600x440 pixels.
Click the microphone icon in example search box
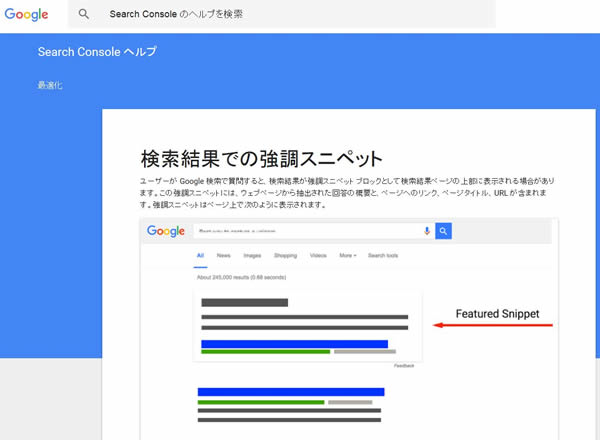pos(427,231)
